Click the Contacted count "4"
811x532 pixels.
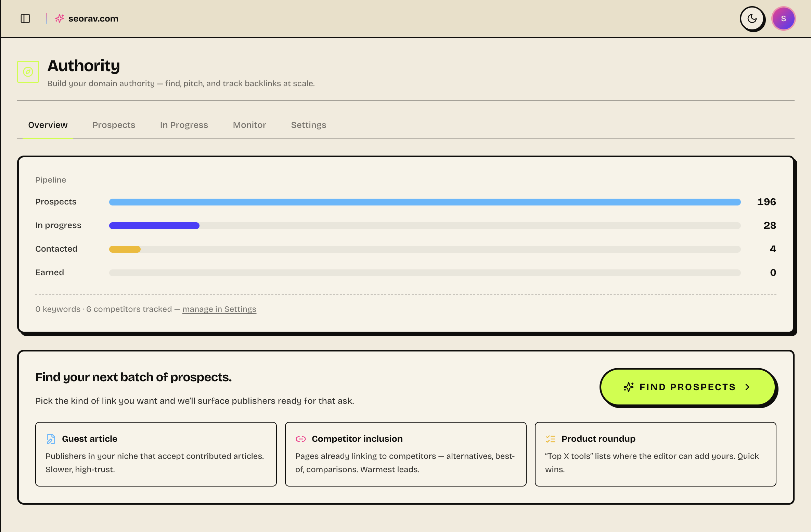pos(773,249)
